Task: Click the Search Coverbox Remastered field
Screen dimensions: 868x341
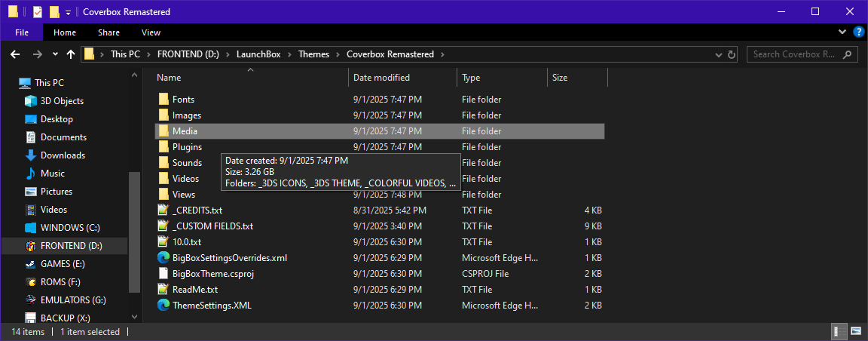Action: click(801, 54)
